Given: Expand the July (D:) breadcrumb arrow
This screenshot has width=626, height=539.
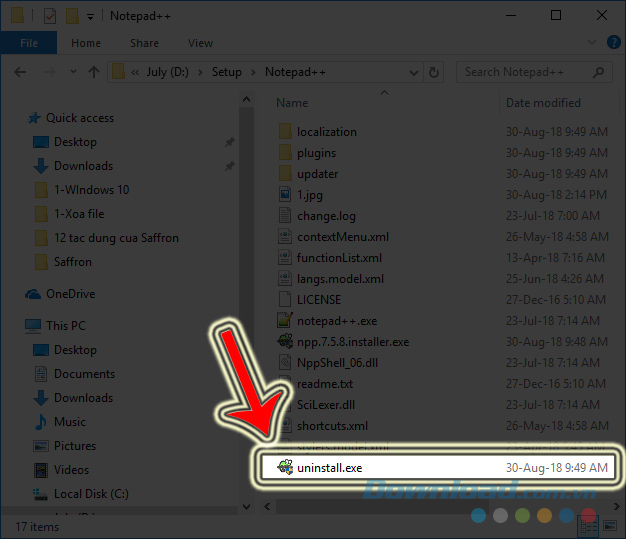Looking at the screenshot, I should pos(200,72).
